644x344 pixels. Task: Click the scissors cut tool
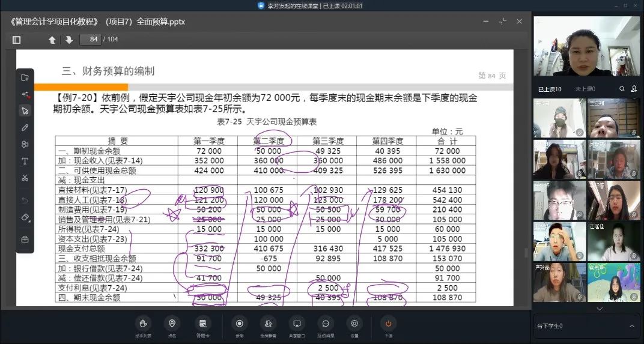[x=25, y=178]
